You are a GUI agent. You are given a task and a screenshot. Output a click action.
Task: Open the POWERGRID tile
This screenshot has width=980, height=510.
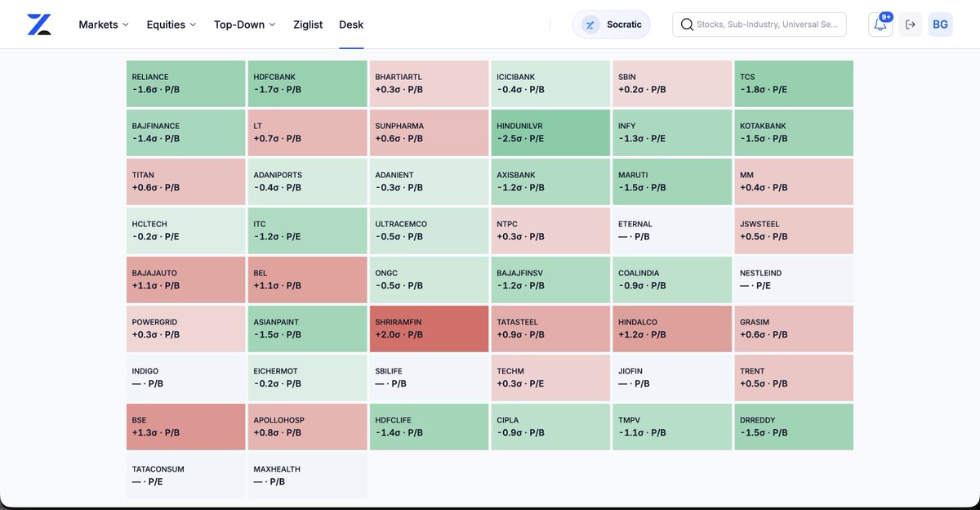point(185,329)
